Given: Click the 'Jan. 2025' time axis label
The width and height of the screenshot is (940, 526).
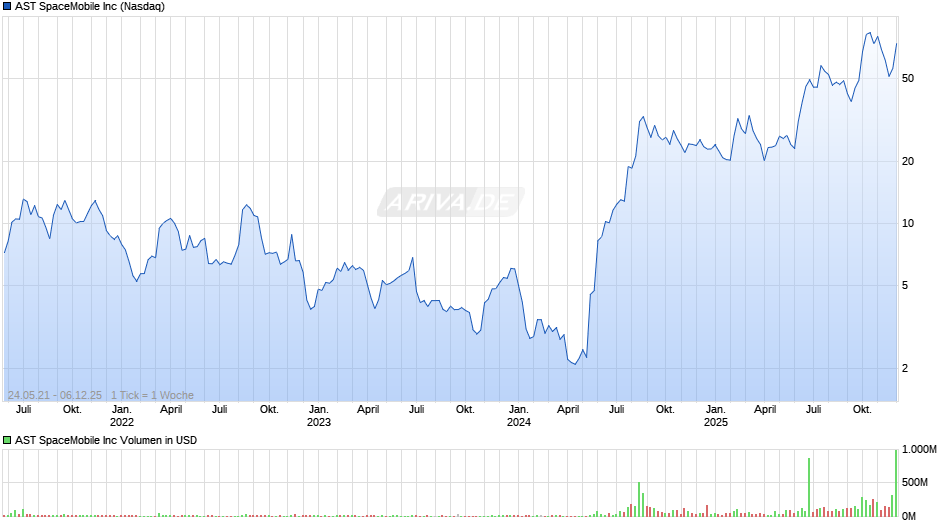Looking at the screenshot, I should pyautogui.click(x=715, y=416).
